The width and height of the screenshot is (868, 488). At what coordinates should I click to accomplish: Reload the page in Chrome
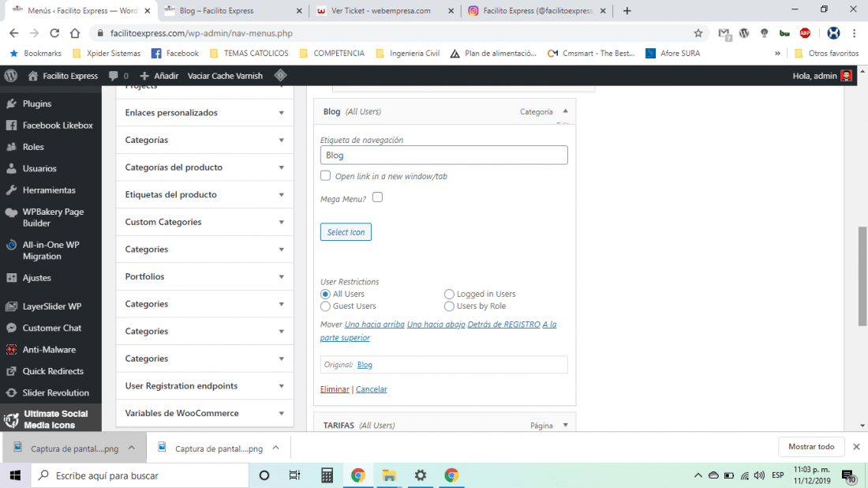coord(54,33)
